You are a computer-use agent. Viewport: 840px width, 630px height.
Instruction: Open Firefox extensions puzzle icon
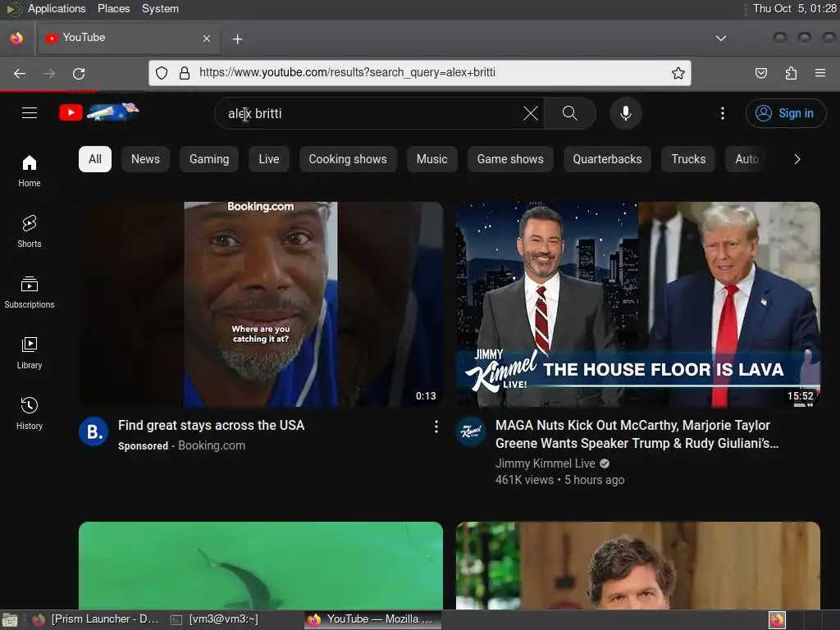tap(791, 73)
